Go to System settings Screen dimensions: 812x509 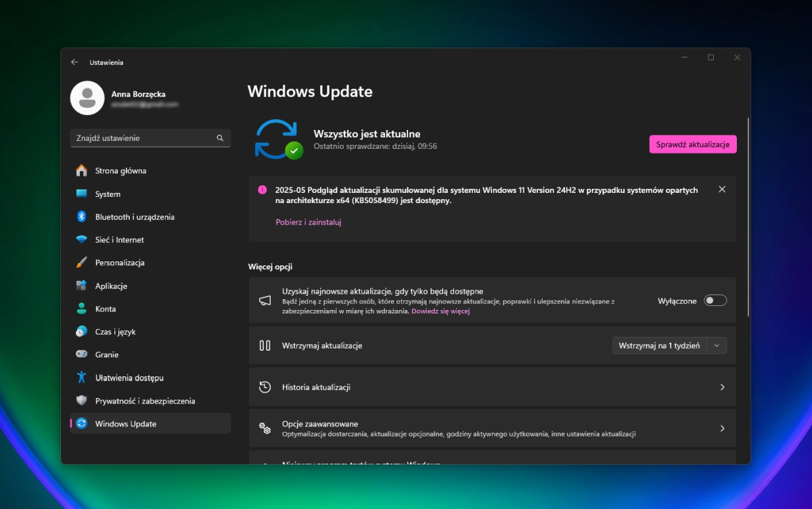pos(150,194)
